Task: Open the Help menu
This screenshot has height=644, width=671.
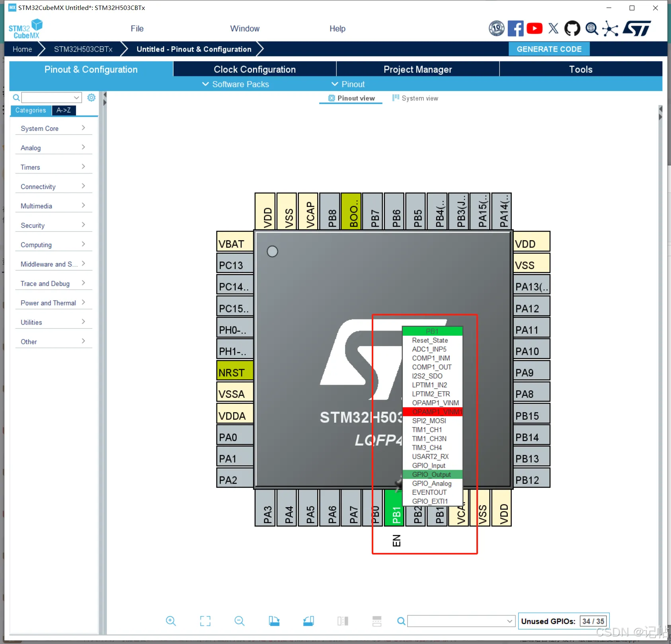Action: click(337, 29)
